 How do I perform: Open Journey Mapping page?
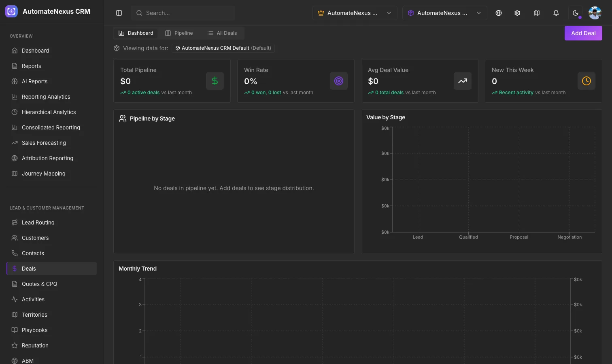point(52,174)
